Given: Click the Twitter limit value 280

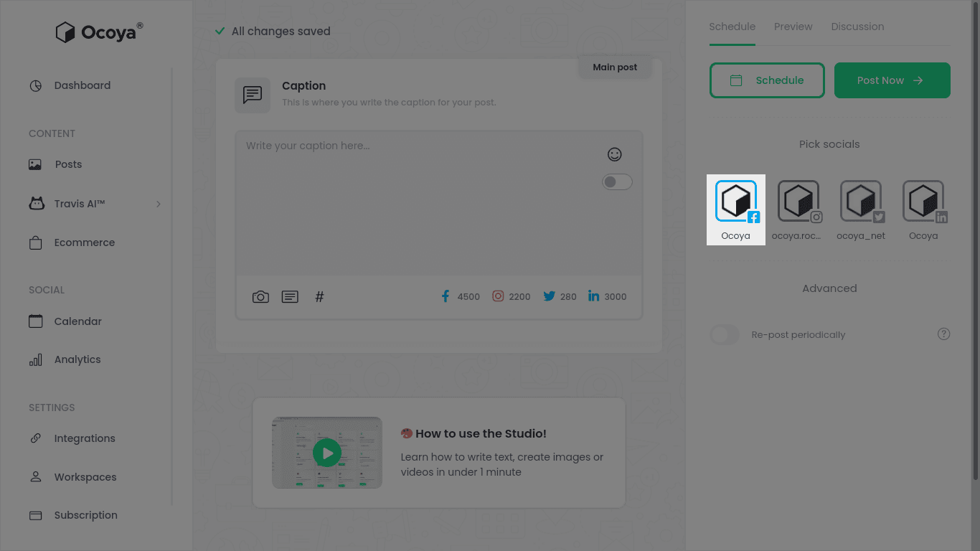Looking at the screenshot, I should 569,296.
